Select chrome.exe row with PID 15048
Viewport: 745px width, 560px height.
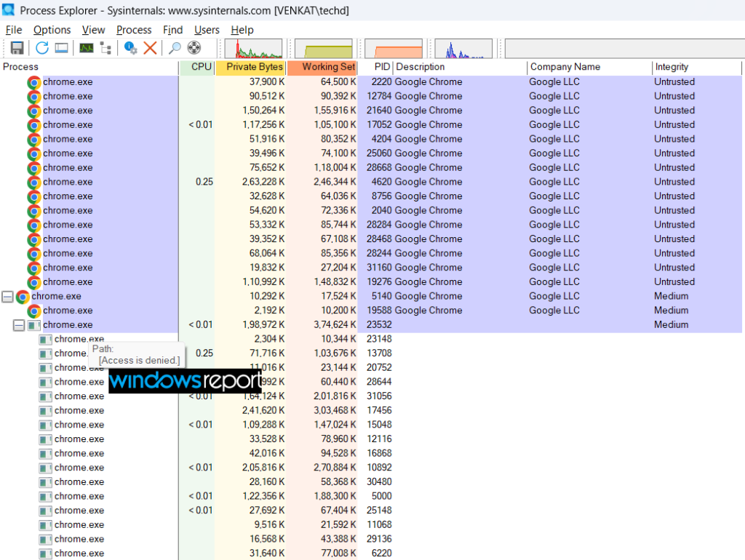tap(370, 425)
